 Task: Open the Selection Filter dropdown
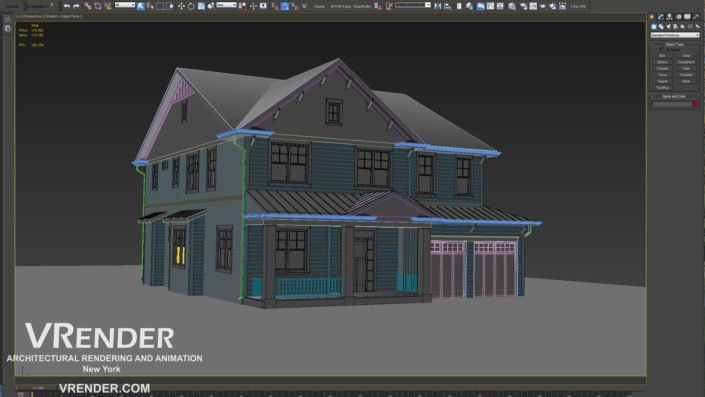click(125, 5)
